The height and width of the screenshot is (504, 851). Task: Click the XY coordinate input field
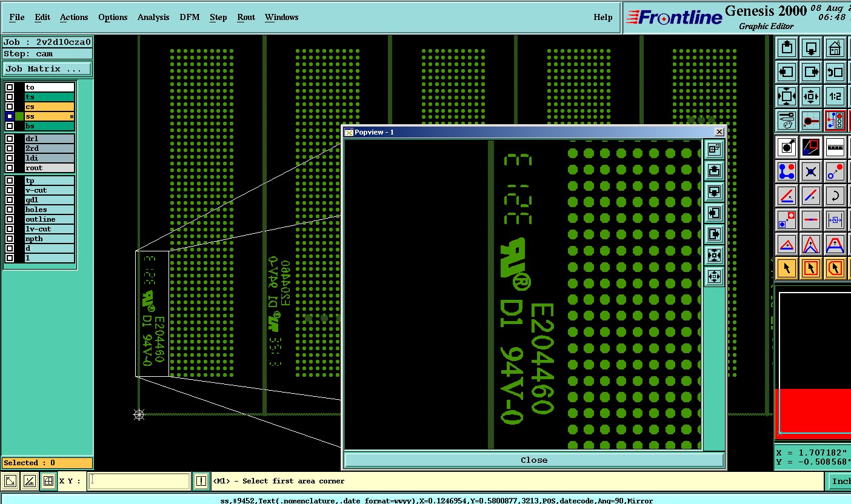click(x=139, y=482)
